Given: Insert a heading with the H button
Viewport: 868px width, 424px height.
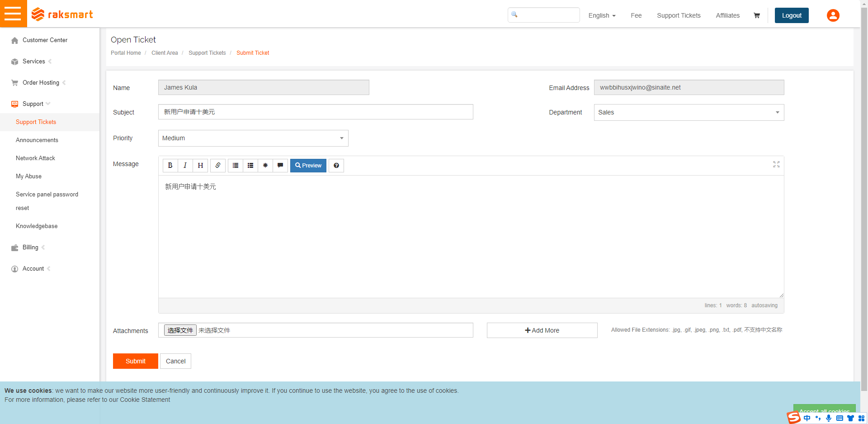Looking at the screenshot, I should coord(200,166).
